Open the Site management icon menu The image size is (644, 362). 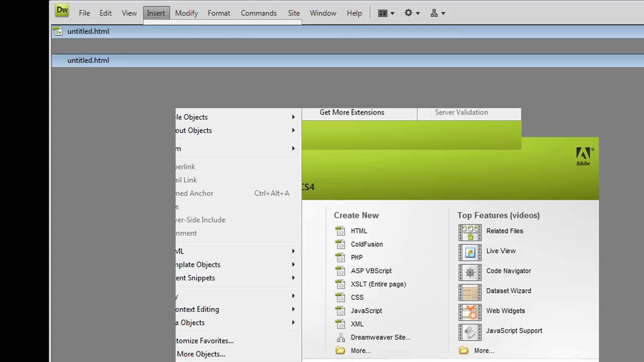(438, 13)
